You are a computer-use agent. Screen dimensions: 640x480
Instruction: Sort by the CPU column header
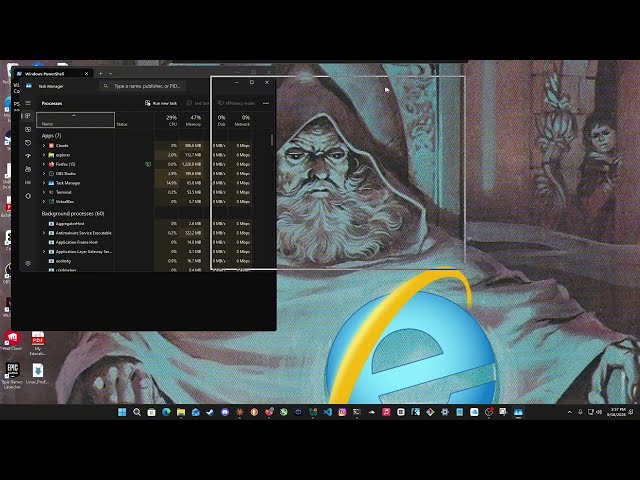[167, 120]
